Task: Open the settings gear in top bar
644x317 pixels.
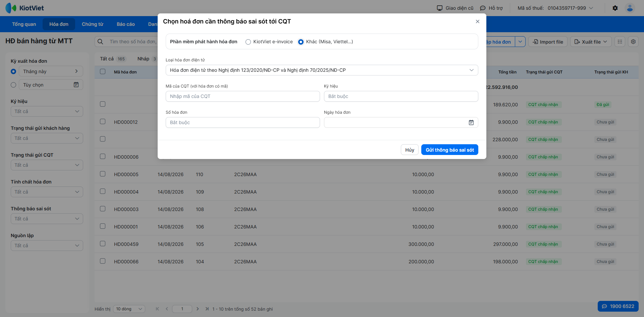Action: click(x=615, y=8)
